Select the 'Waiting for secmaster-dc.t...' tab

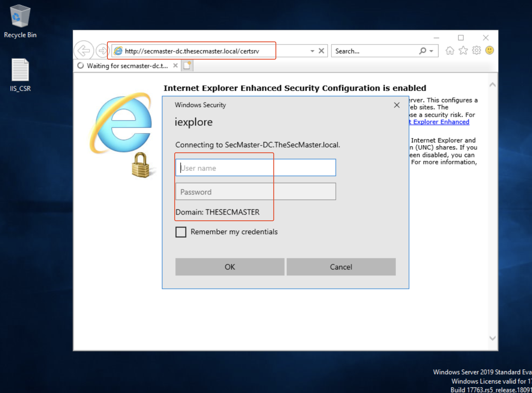(x=127, y=66)
